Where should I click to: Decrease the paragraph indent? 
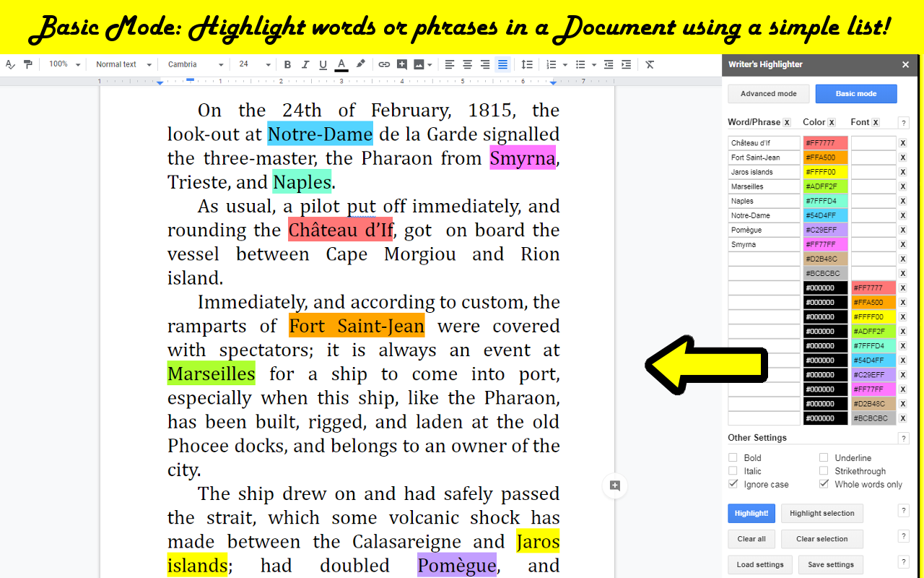(x=609, y=64)
